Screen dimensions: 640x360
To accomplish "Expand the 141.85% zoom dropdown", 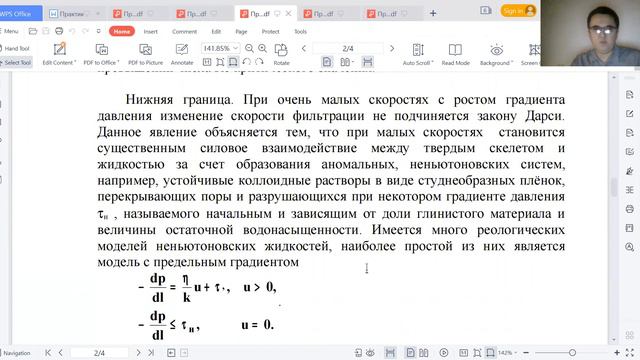I will (236, 49).
